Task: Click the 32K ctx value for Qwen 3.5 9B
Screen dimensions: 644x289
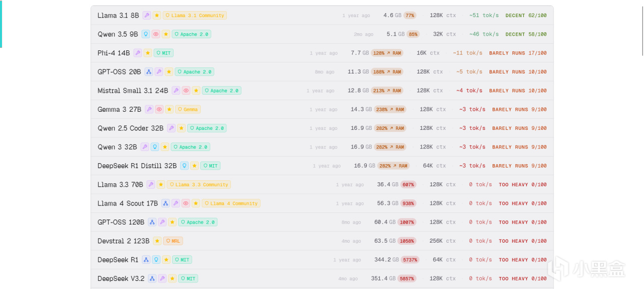Action: coord(444,34)
